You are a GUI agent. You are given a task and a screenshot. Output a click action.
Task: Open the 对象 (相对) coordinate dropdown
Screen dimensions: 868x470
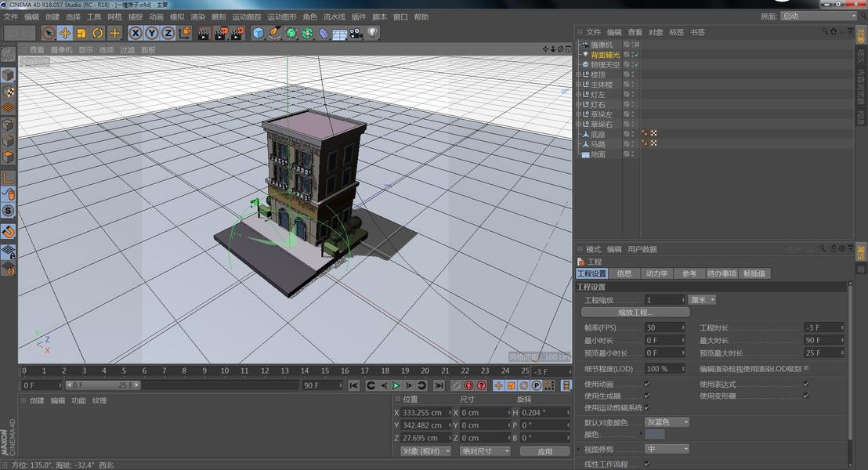tap(425, 451)
